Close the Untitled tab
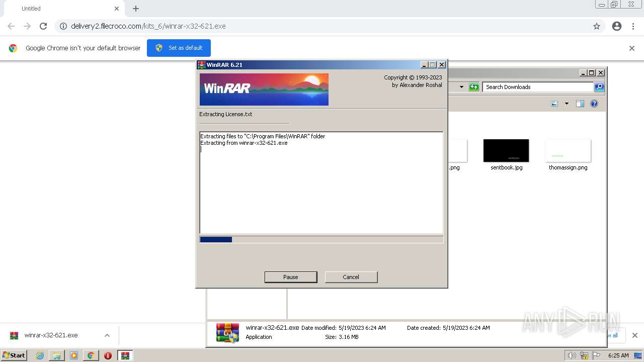644x362 pixels. tap(117, 9)
